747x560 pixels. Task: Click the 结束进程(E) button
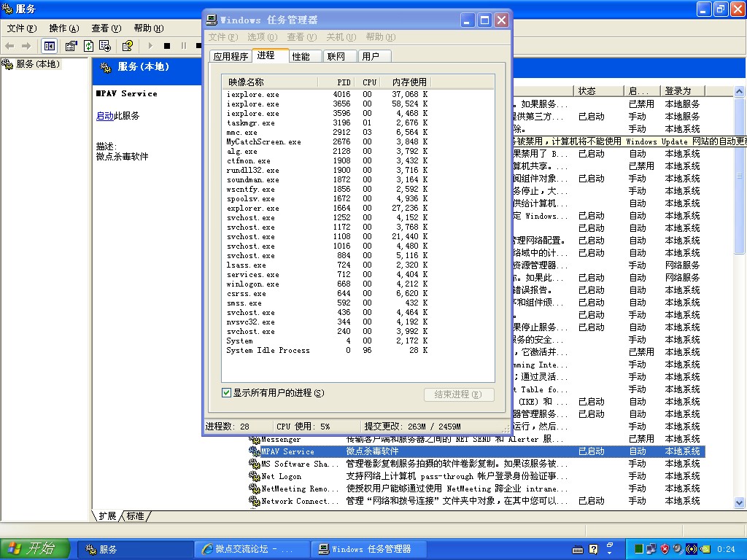(458, 394)
